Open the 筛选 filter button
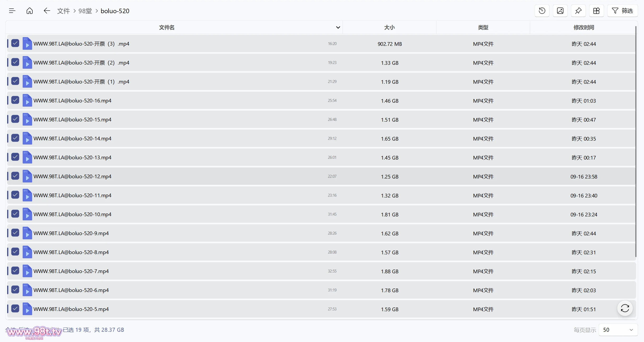This screenshot has width=644, height=342. tap(622, 11)
